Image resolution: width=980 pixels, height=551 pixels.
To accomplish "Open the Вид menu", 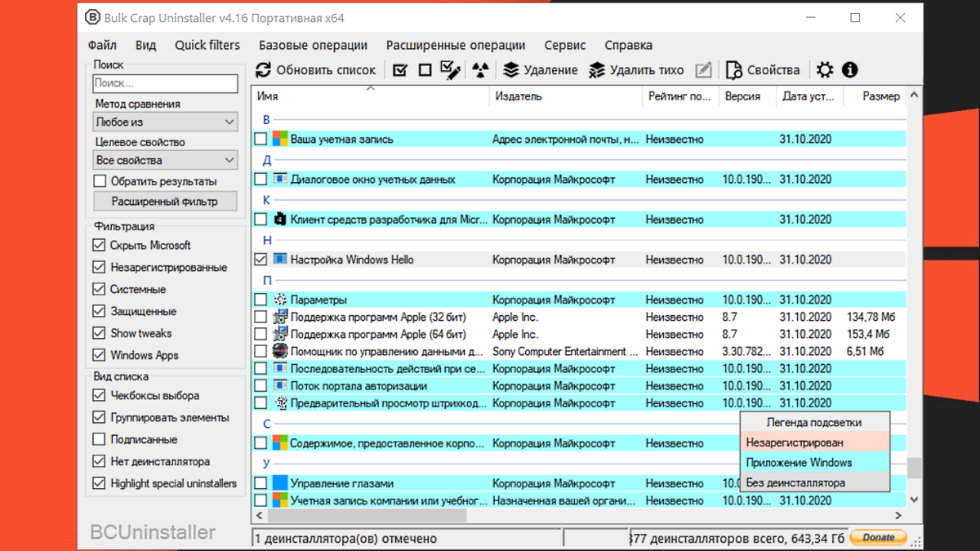I will click(145, 45).
